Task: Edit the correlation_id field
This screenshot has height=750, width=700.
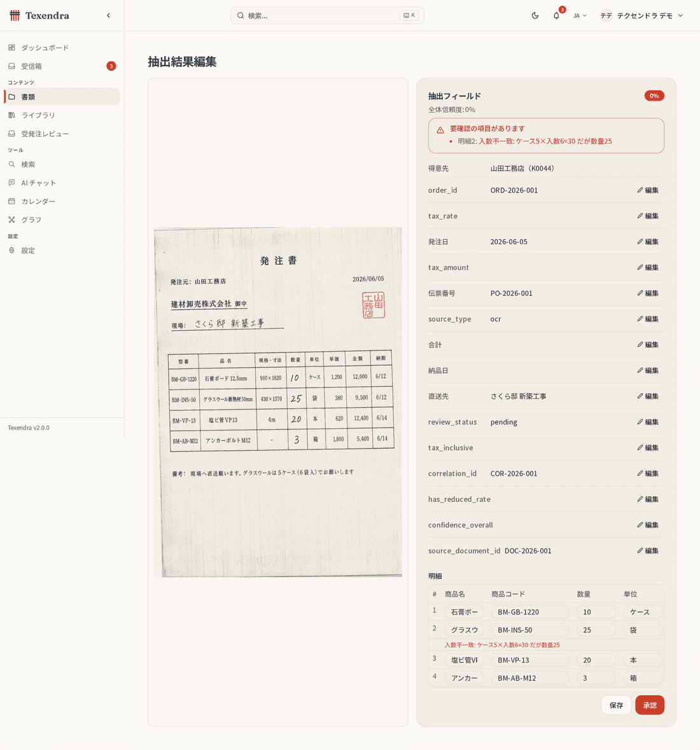Action: click(648, 473)
